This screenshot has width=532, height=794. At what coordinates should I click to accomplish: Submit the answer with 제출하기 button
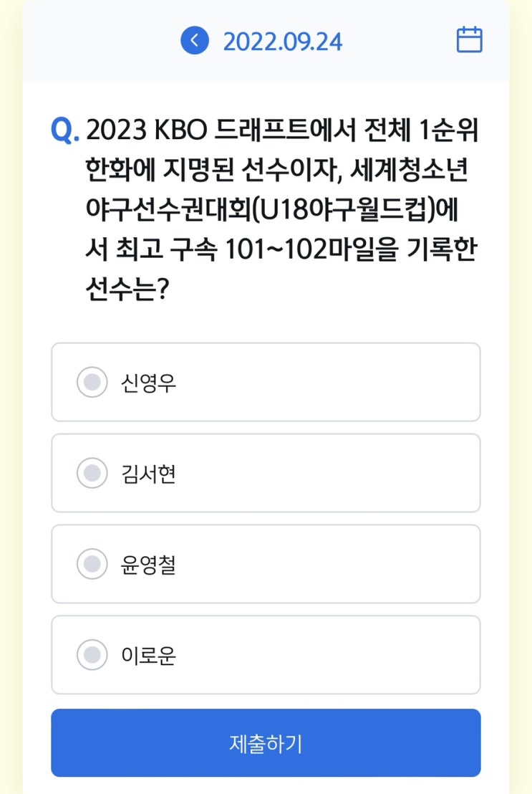(x=266, y=743)
